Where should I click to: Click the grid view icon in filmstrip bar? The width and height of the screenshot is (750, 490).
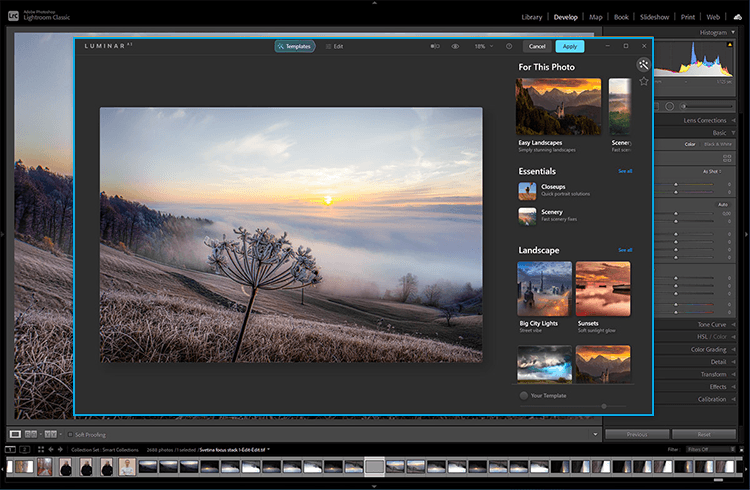click(41, 449)
